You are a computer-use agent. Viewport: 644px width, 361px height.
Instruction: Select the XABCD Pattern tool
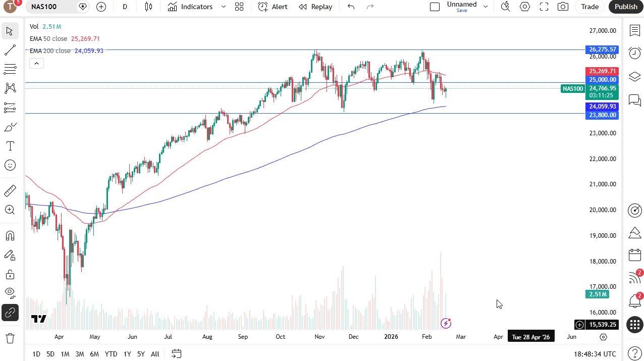tap(10, 88)
